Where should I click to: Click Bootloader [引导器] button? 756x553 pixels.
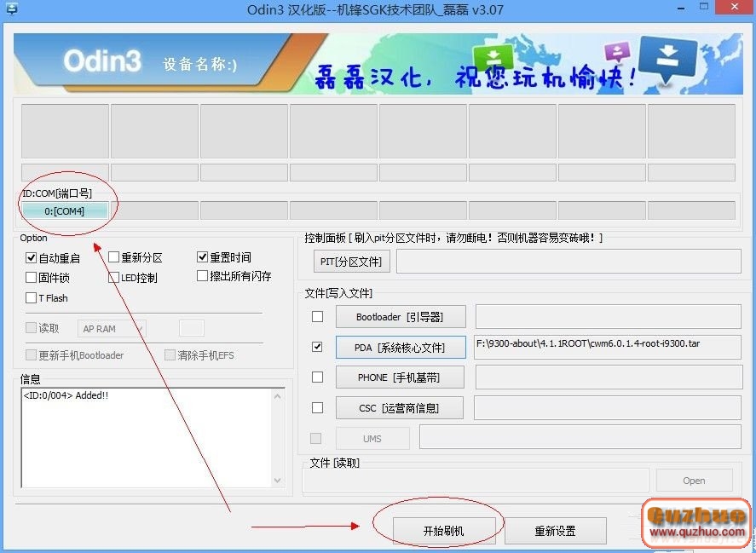pyautogui.click(x=401, y=317)
